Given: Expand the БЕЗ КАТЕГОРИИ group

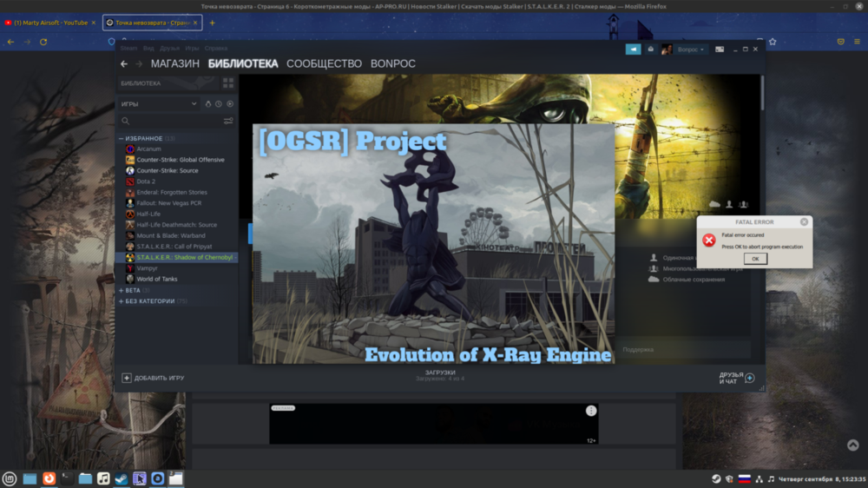Looking at the screenshot, I should pyautogui.click(x=122, y=301).
